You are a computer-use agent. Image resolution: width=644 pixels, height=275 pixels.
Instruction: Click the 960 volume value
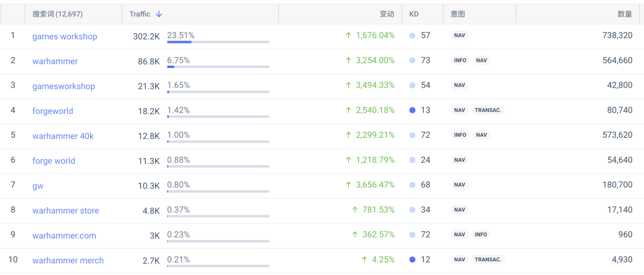click(626, 234)
